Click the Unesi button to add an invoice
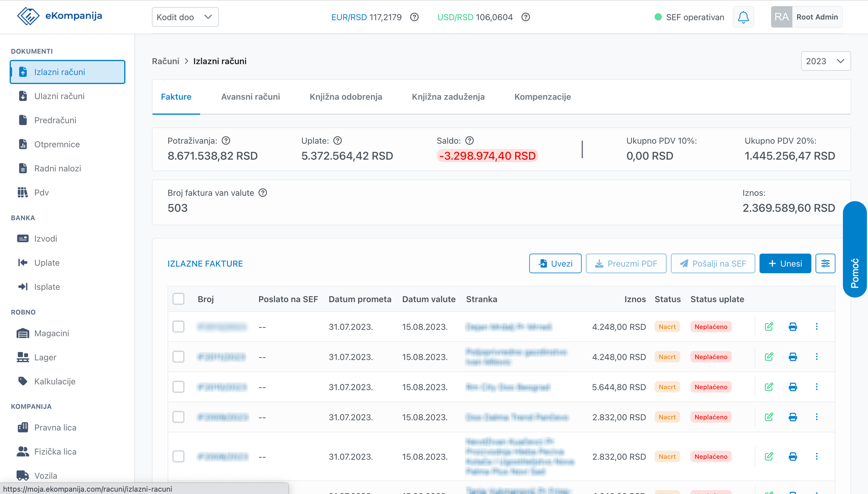This screenshot has width=868, height=494. point(785,264)
